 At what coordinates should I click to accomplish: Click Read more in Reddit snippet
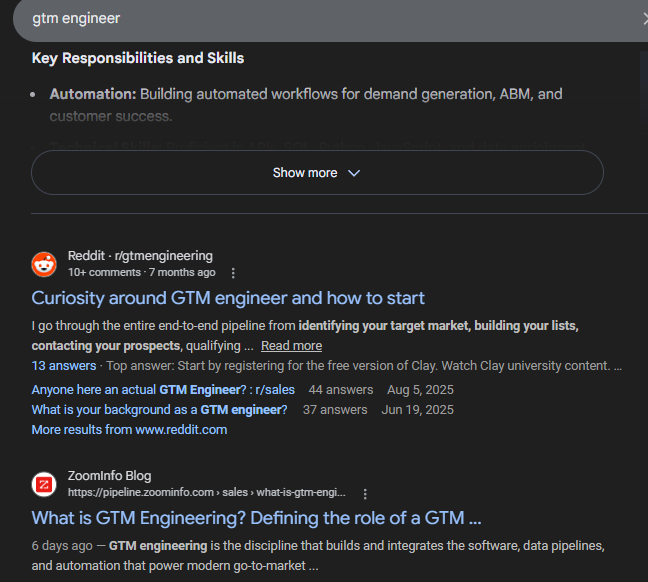(291, 346)
